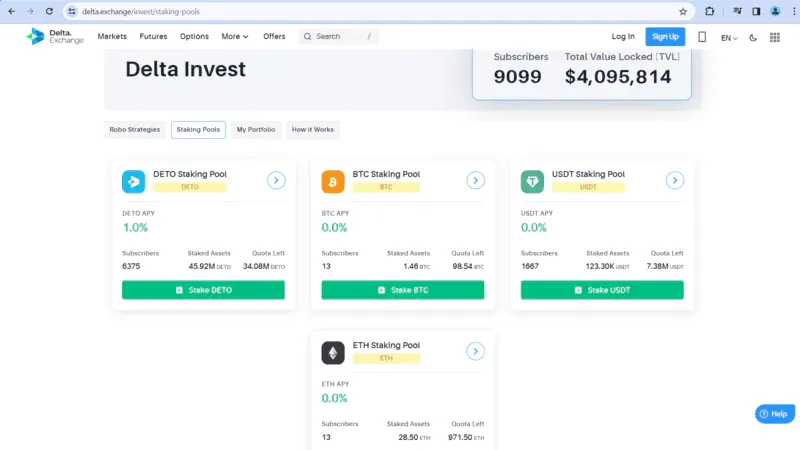
Task: Click the Stake BTC button
Action: (x=403, y=290)
